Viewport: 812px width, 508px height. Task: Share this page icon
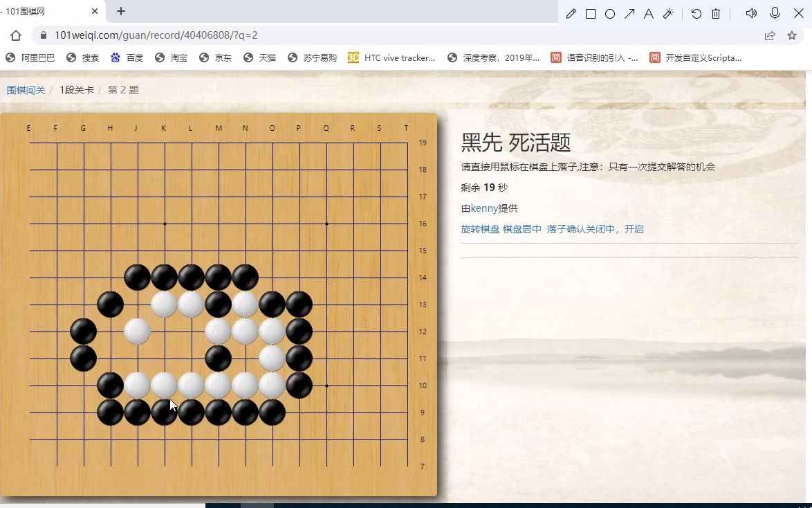[770, 35]
